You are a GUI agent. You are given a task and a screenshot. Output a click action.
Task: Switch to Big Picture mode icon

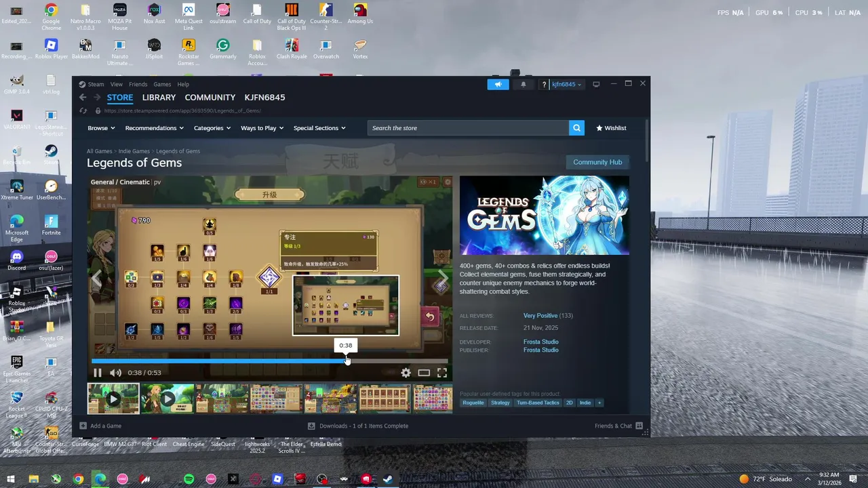click(596, 85)
